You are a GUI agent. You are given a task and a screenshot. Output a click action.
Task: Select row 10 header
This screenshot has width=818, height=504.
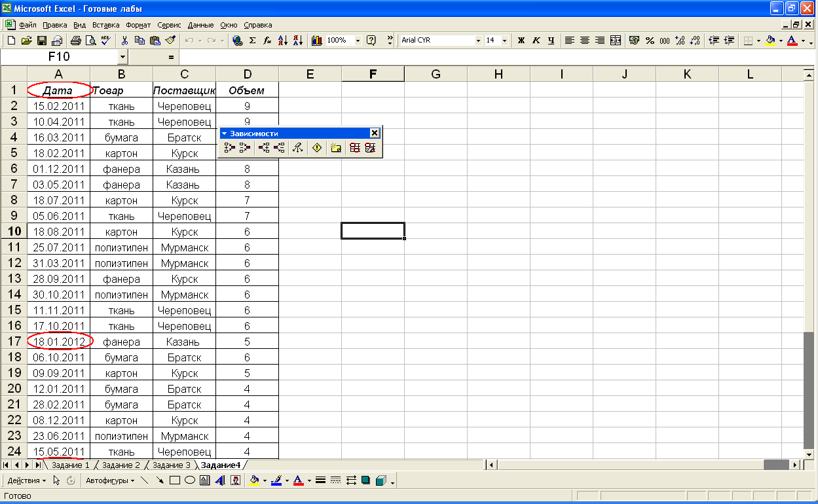(13, 232)
